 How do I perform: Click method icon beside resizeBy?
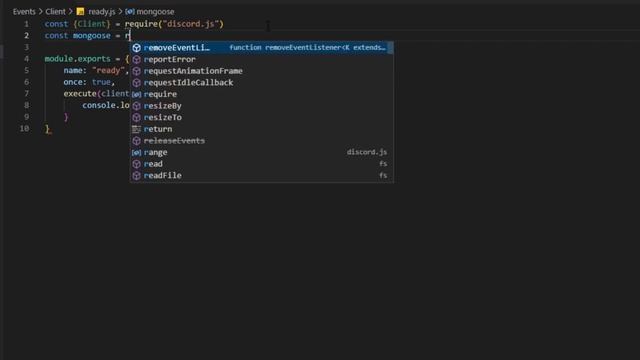click(x=137, y=106)
